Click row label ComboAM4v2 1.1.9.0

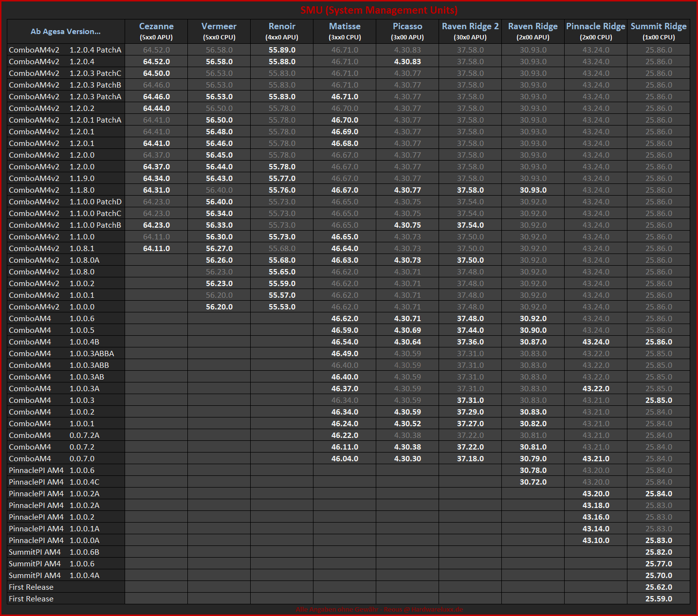[66, 178]
